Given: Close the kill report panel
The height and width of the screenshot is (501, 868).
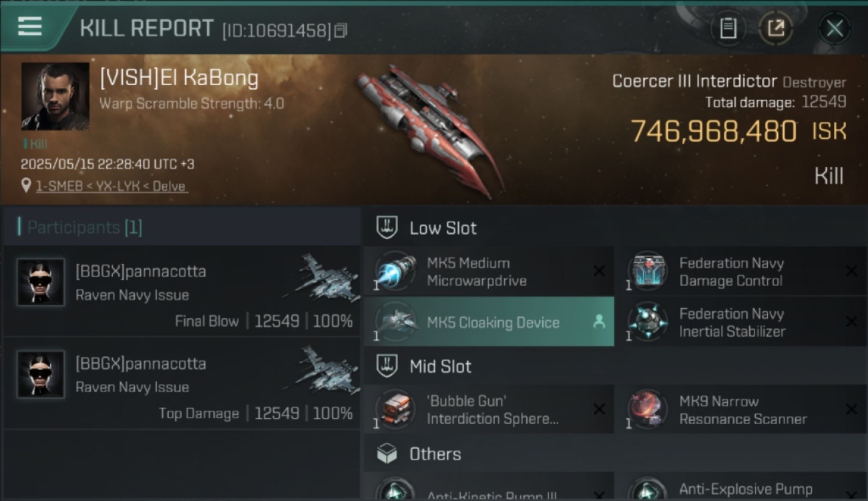Looking at the screenshot, I should pos(835,29).
